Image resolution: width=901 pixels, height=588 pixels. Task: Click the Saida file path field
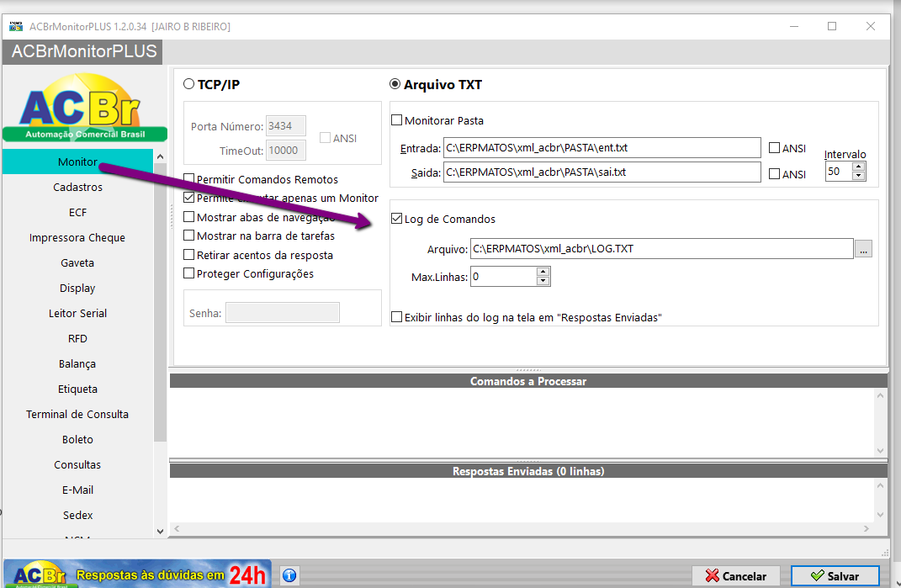tap(602, 172)
